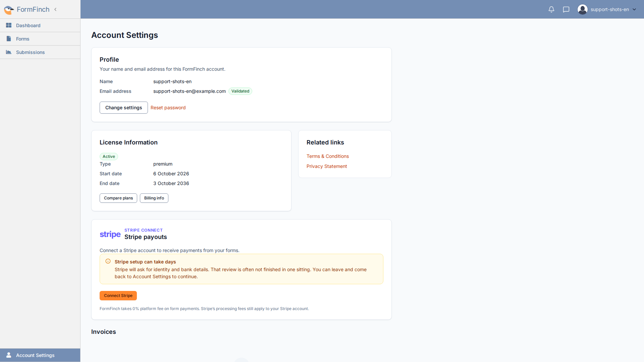Click the Active license badge

click(x=109, y=157)
